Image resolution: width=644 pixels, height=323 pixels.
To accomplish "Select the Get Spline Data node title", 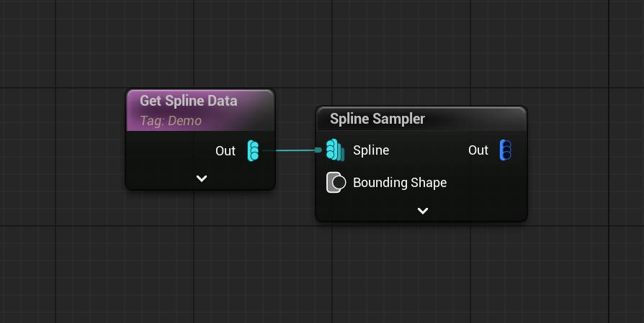I will (189, 101).
